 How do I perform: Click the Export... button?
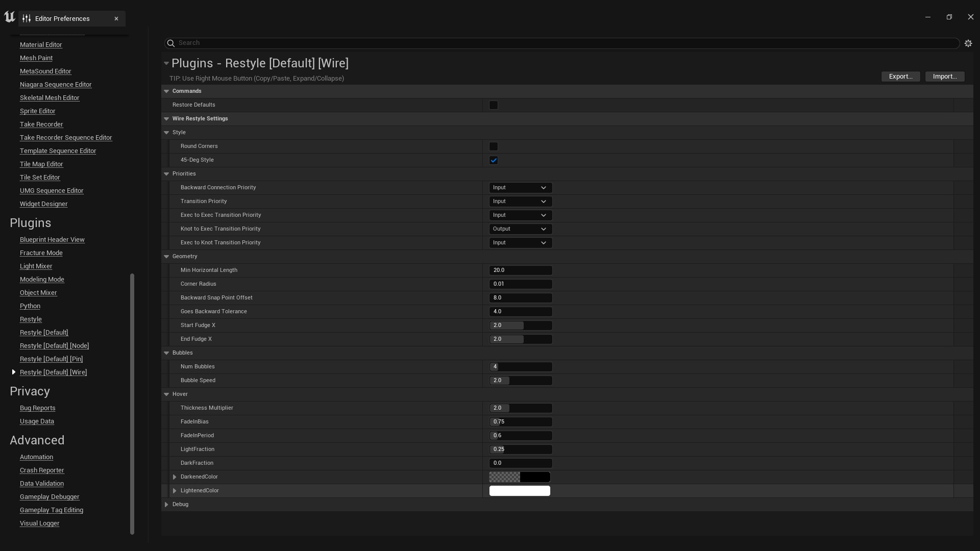[x=900, y=76]
